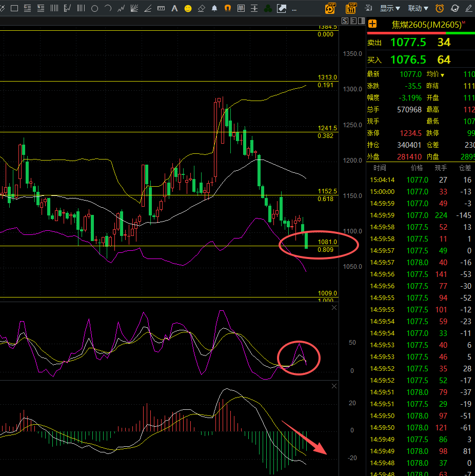The image size is (475, 476).
Task: Click the dark green clover icon
Action: (x=268, y=9)
